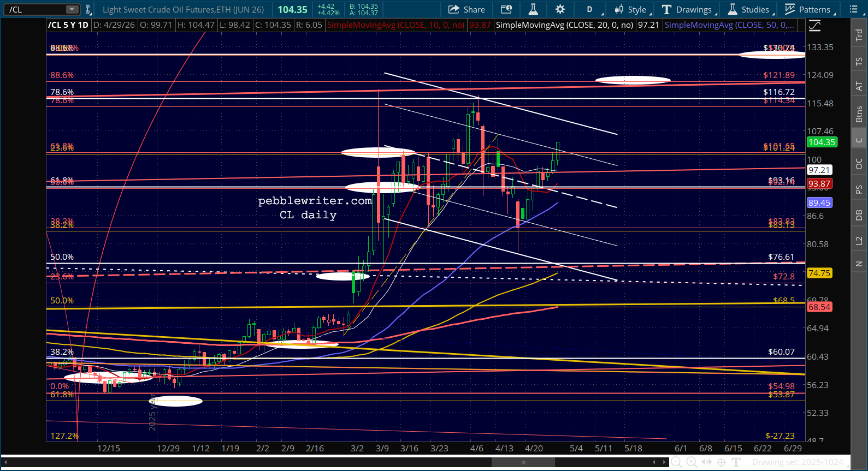868x471 pixels.
Task: Open the D timeframe dropdown
Action: click(x=593, y=9)
